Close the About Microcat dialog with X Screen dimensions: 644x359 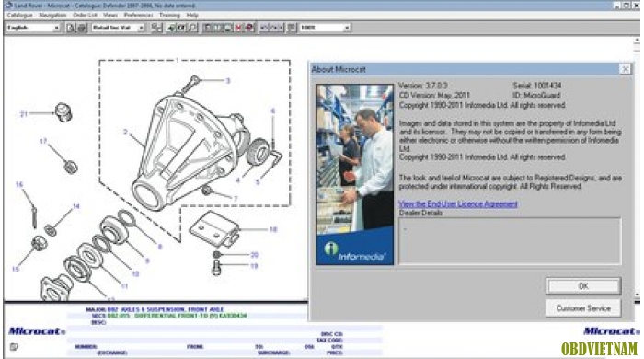point(625,69)
